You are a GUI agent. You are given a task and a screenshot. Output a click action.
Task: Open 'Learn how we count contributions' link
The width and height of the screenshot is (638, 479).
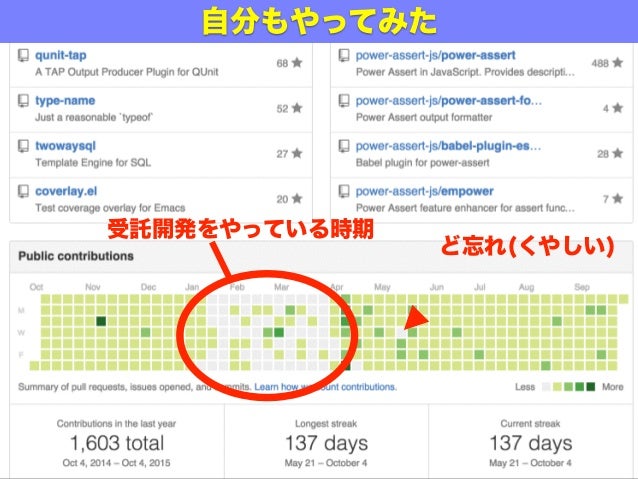[326, 387]
